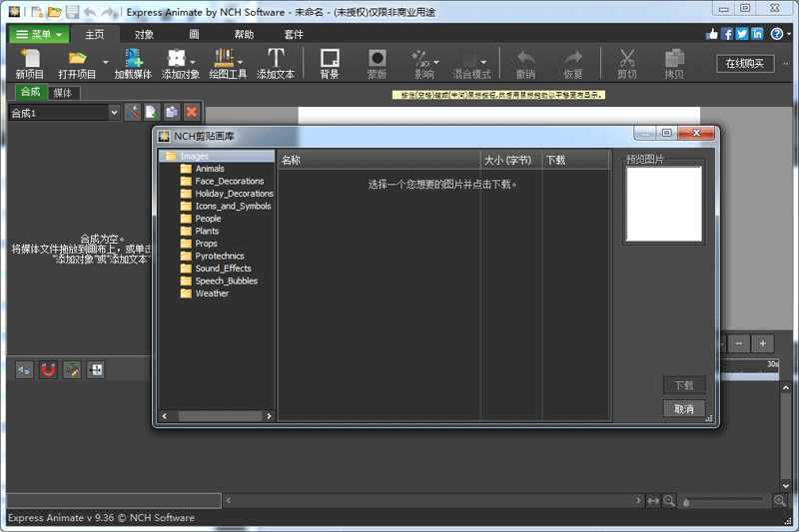Viewport: 799px width, 532px height.
Task: Switch to 主页 ribbon tab
Action: pyautogui.click(x=95, y=35)
